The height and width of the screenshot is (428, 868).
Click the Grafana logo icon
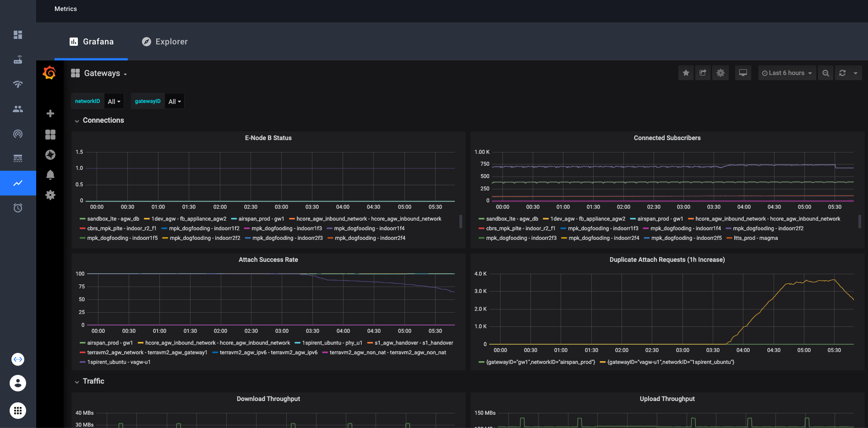[x=49, y=72]
